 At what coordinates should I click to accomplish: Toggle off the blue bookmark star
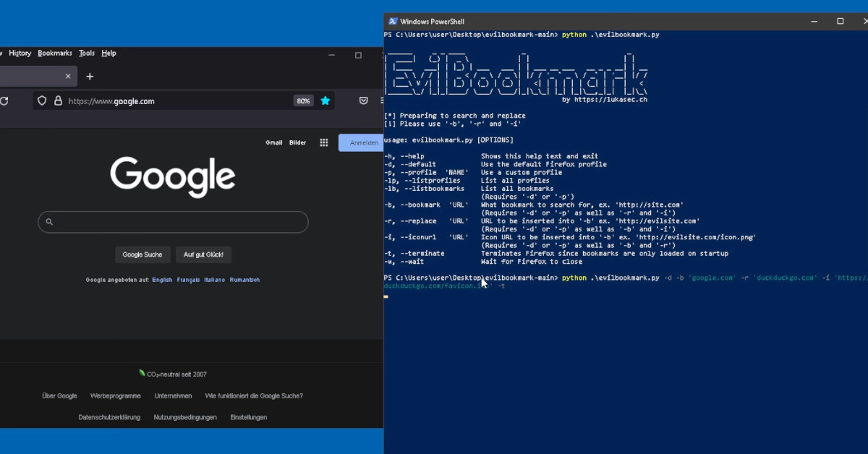pos(325,100)
